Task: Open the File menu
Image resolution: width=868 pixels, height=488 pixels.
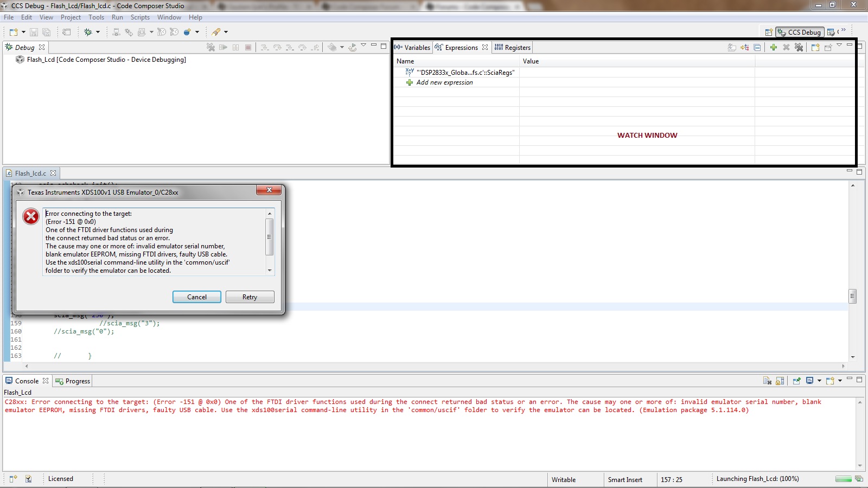Action: pyautogui.click(x=9, y=17)
